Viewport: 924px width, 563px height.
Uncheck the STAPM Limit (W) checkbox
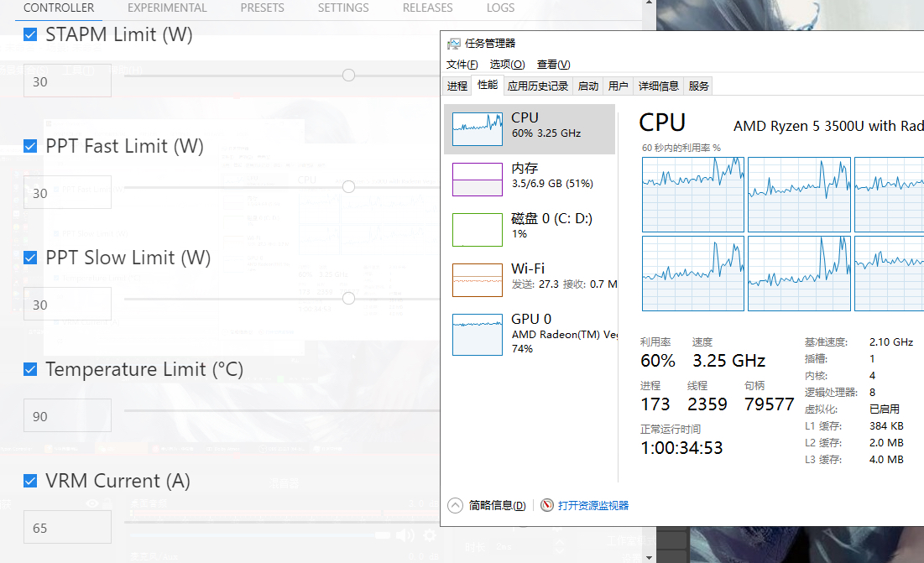pos(30,34)
